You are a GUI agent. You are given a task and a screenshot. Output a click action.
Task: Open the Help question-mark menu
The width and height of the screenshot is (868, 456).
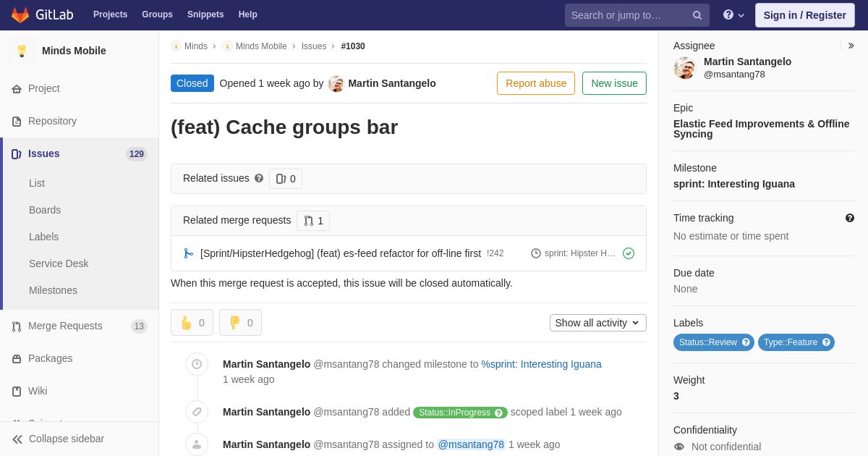pos(733,15)
